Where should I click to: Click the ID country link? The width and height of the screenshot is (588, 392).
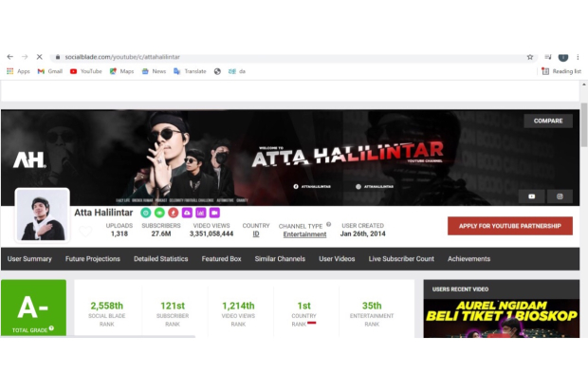256,234
